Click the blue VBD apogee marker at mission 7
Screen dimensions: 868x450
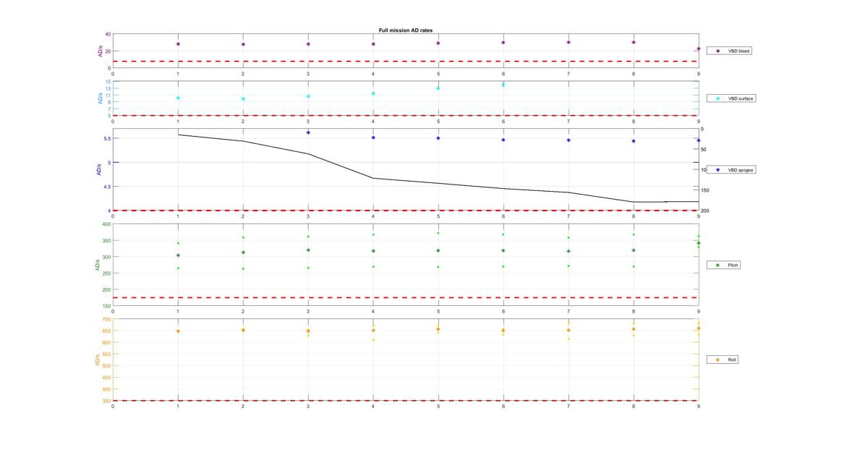pyautogui.click(x=569, y=140)
